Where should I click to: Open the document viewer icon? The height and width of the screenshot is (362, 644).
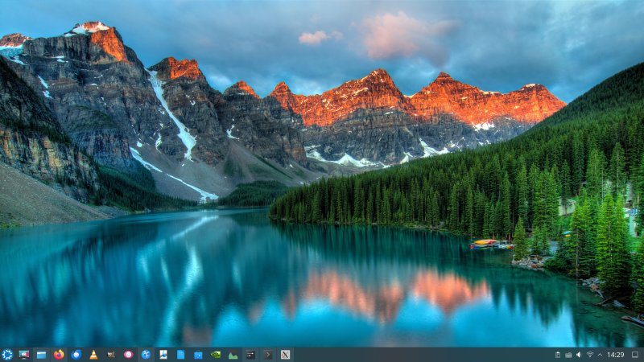coord(163,355)
